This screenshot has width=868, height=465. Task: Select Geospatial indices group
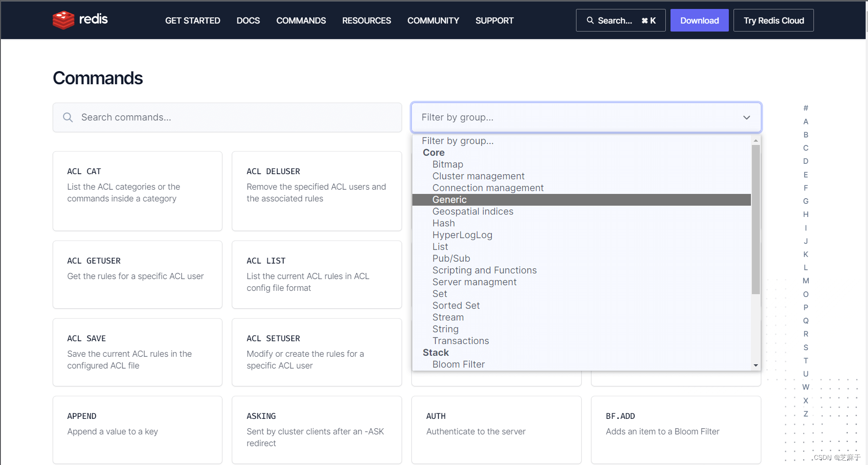582,211
